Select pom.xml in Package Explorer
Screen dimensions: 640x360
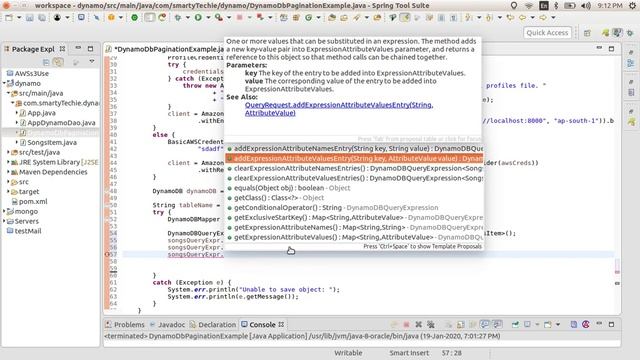33,202
